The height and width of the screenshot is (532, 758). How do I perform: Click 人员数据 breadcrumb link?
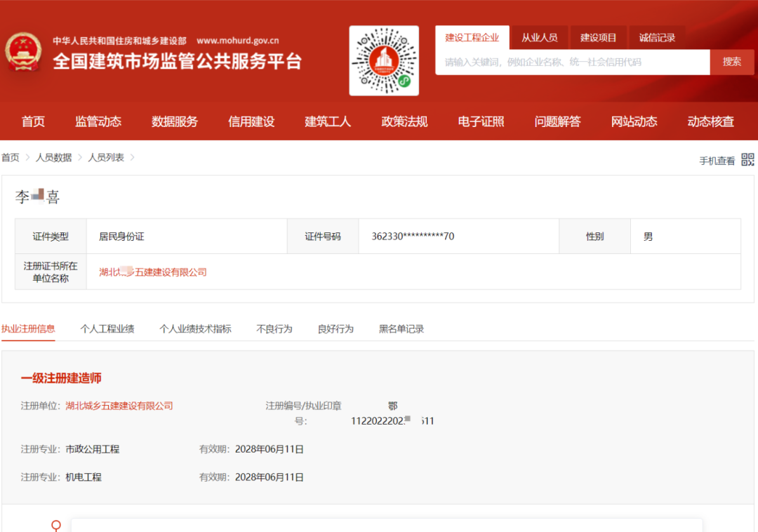click(54, 158)
